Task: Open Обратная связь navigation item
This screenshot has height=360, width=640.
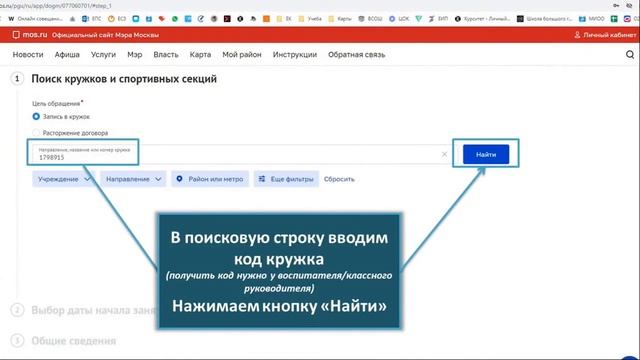Action: [x=356, y=55]
